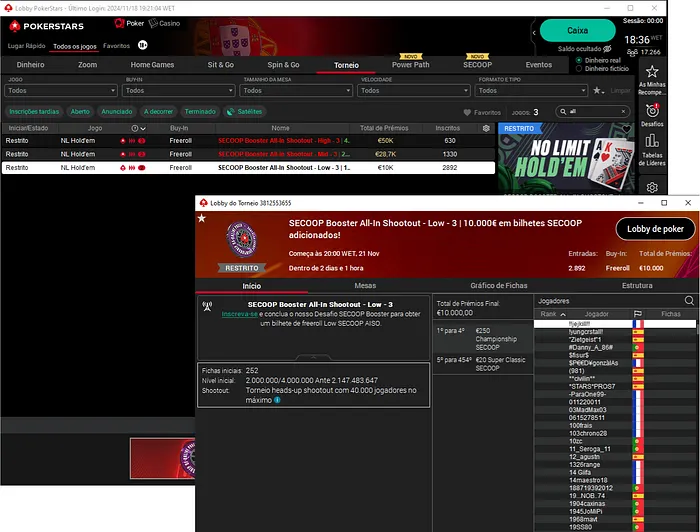This screenshot has width=700, height=532.
Task: Click the Lobby de poker button
Action: coord(655,229)
